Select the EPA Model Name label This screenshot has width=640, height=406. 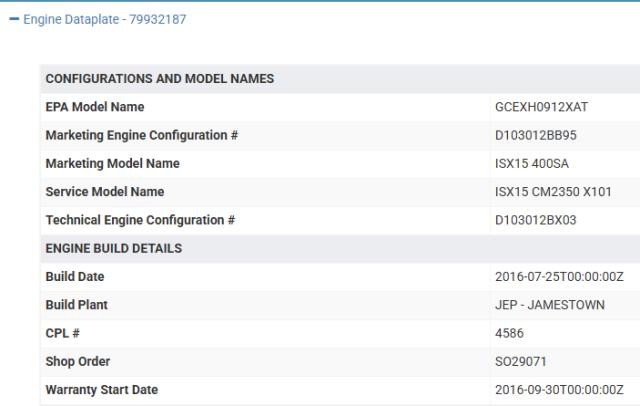95,107
